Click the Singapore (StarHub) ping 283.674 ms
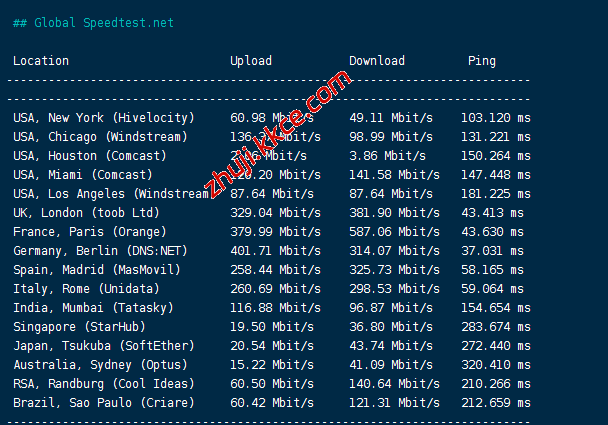Screen dimensions: 608x425 click(499, 327)
